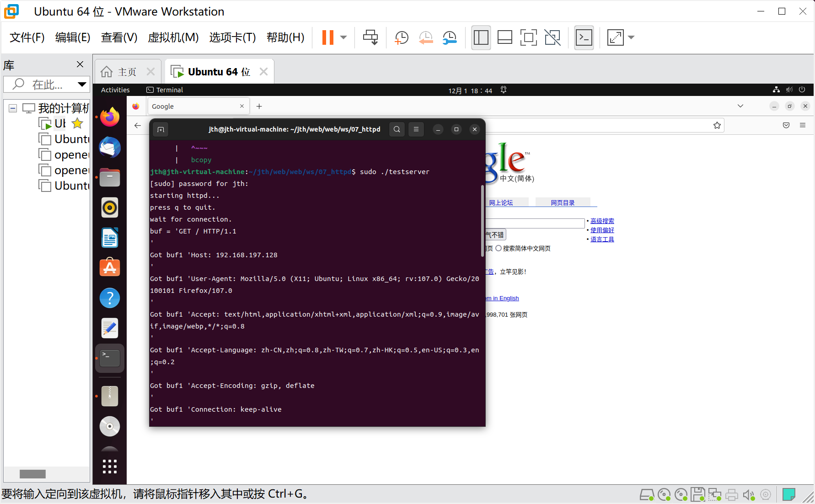
Task: Open the Ubuntu power menu icon
Action: [802, 90]
